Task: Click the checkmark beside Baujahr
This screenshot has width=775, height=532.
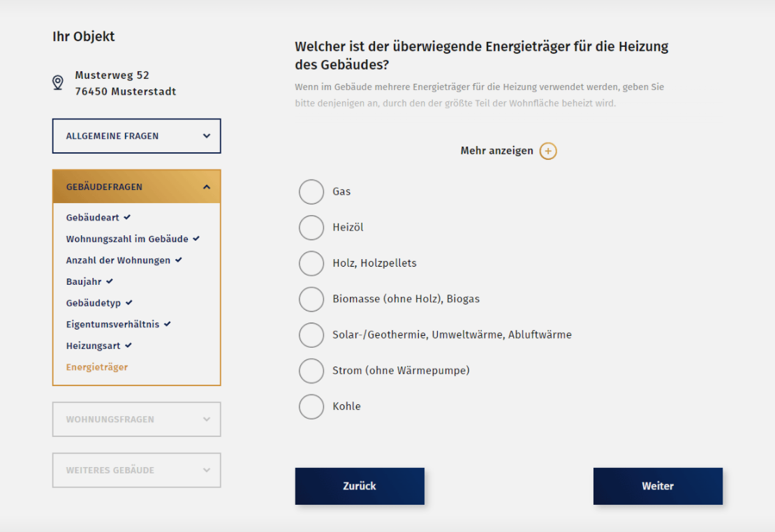Action: (x=110, y=281)
